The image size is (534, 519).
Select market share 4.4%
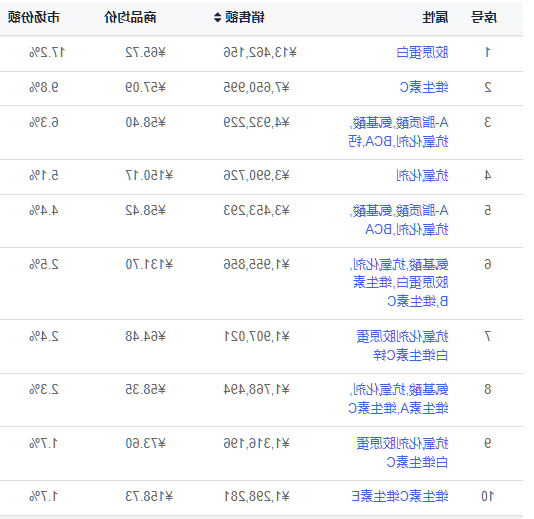44,210
